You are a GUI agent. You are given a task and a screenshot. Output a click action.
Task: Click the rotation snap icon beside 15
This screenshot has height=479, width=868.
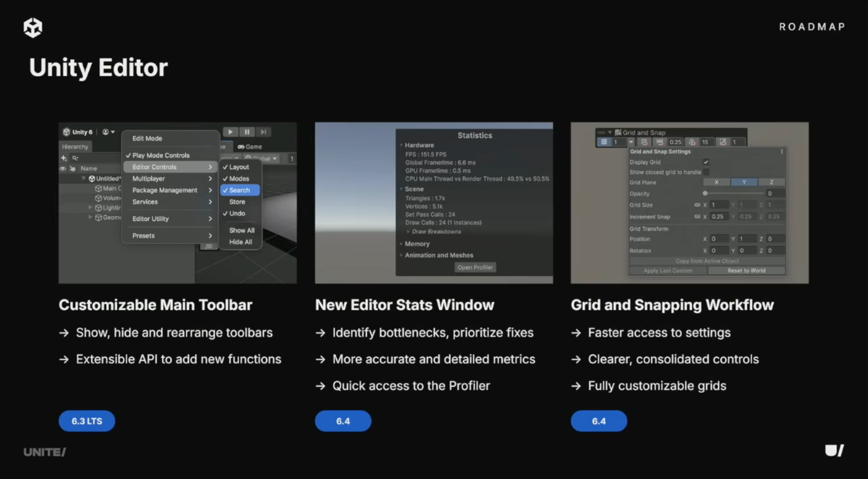coord(693,142)
